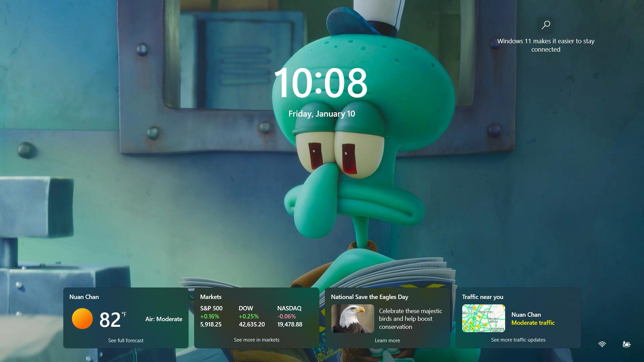Open the bald eagle photo thumbnail
The height and width of the screenshot is (362, 644).
click(353, 318)
